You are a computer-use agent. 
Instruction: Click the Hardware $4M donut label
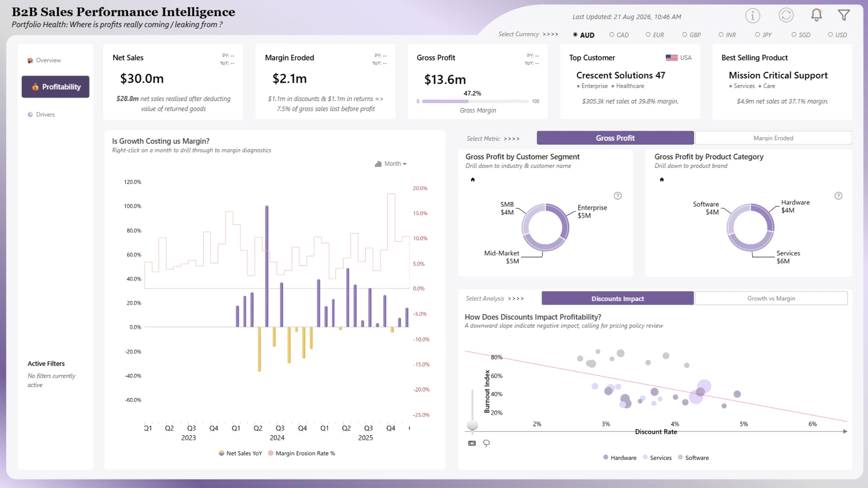(x=795, y=206)
